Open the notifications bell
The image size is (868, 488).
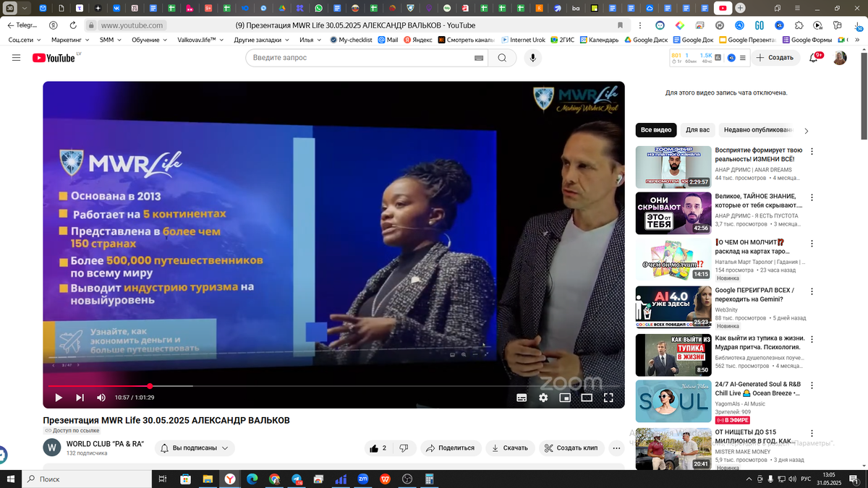point(814,58)
